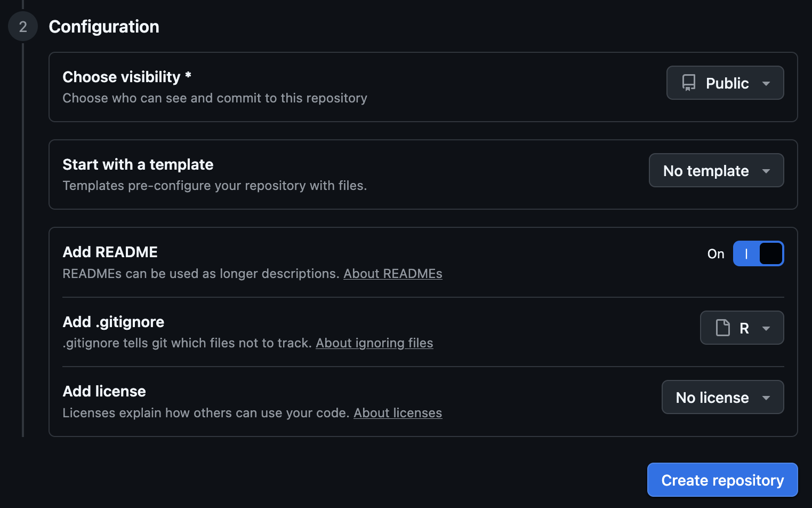Click the On label beside the README switch
The width and height of the screenshot is (812, 508).
[715, 253]
